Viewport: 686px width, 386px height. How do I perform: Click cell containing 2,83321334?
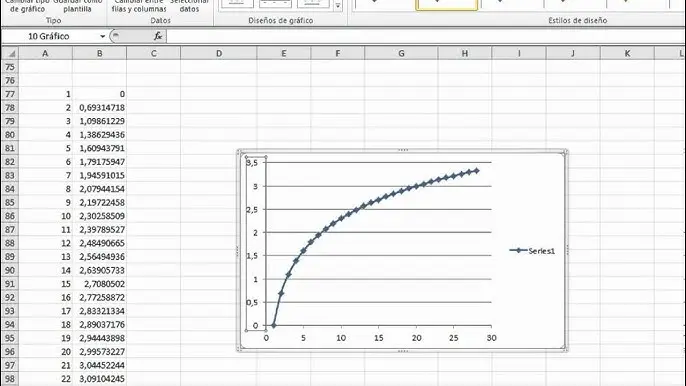[99, 311]
